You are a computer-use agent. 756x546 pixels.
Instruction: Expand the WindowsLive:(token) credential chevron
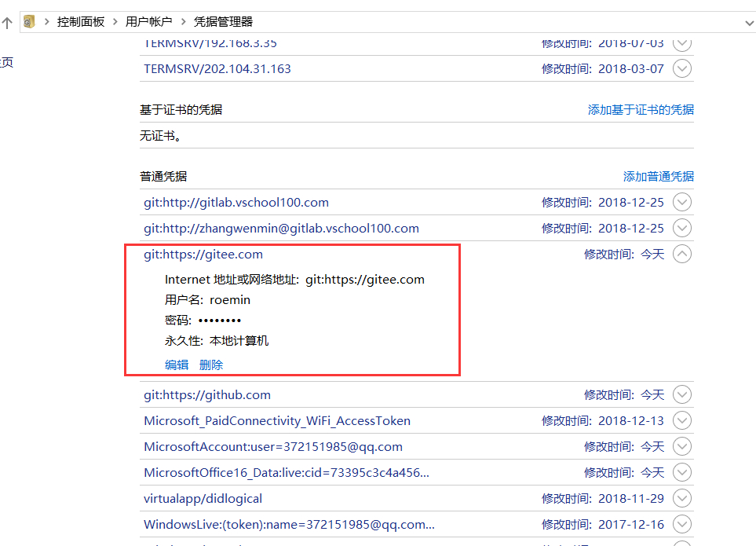tap(681, 524)
